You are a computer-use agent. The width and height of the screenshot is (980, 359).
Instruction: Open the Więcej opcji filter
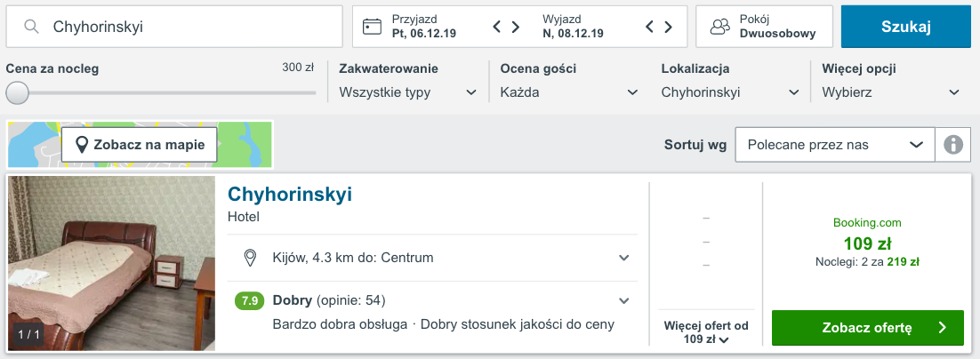[891, 92]
